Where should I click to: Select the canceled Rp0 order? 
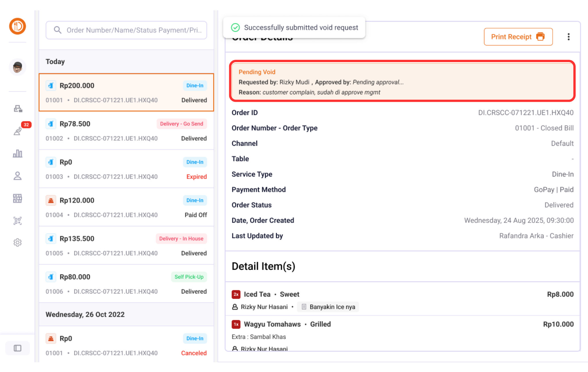[126, 345]
